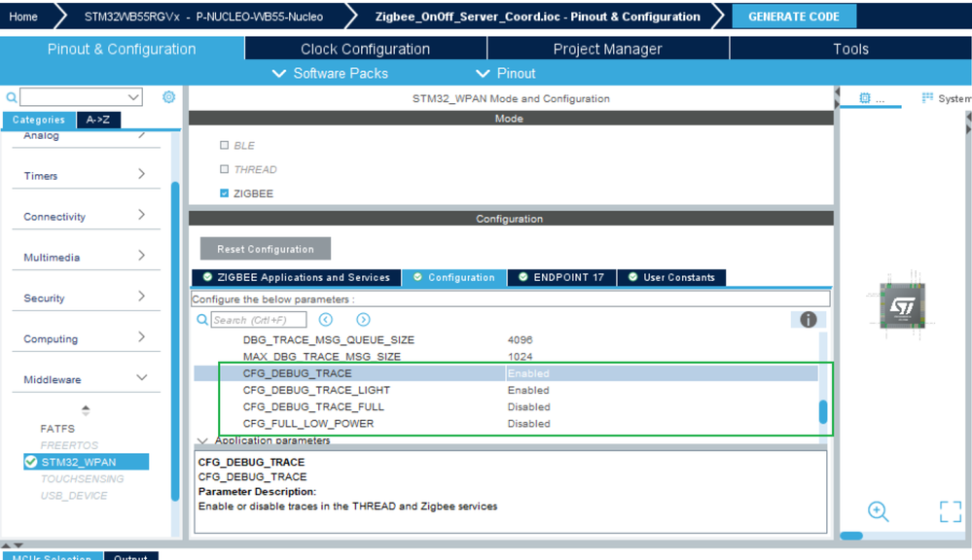
Task: Click the category search magnifier icon
Action: coord(11,97)
